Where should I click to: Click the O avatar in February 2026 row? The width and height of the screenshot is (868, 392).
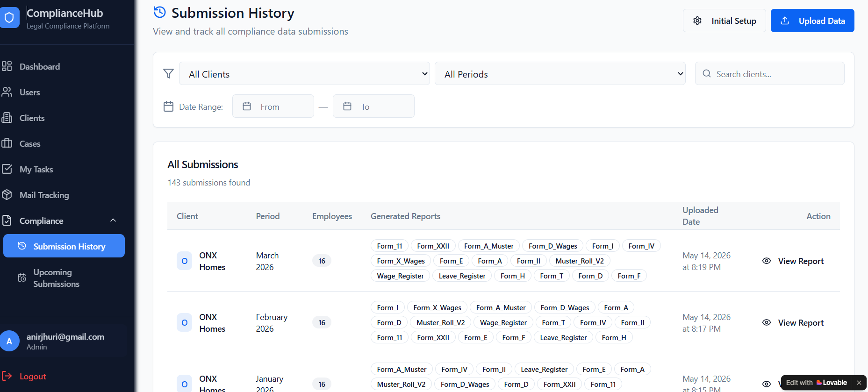point(185,322)
